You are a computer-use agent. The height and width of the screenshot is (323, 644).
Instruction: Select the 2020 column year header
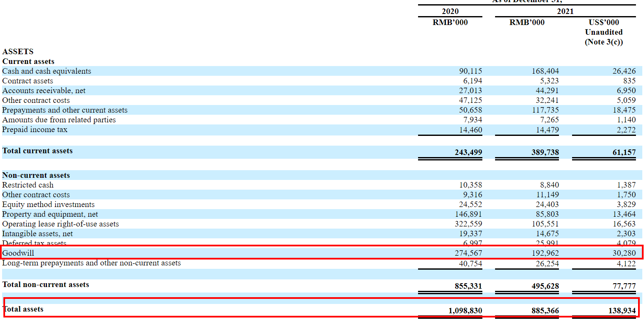point(450,11)
